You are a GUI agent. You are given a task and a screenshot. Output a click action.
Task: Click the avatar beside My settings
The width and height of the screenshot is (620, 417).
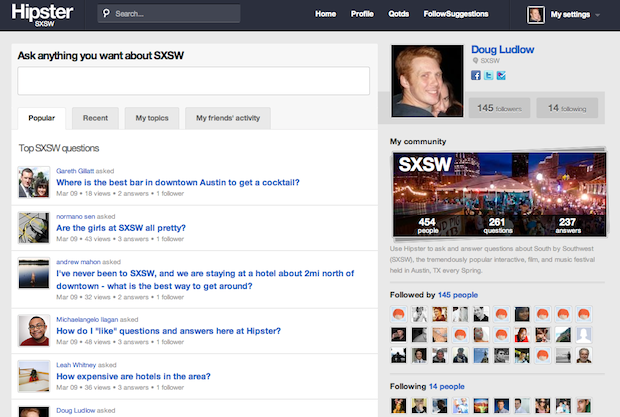535,15
